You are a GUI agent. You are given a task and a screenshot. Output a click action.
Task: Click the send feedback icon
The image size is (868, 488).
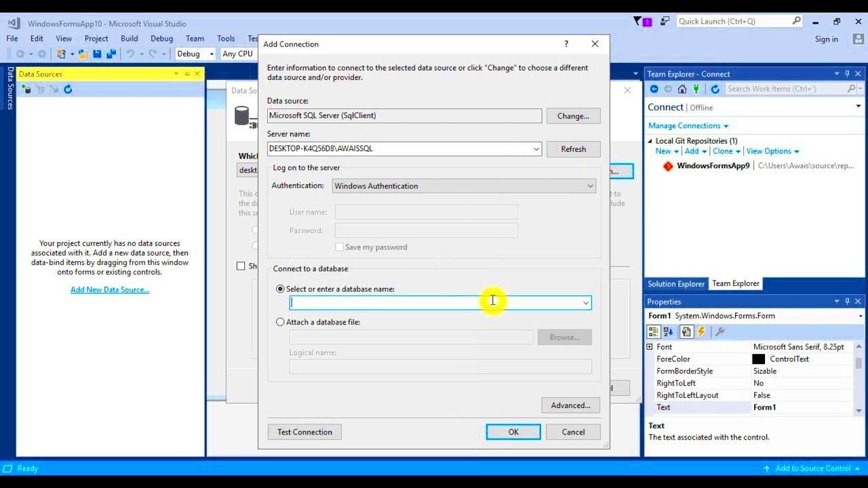[665, 22]
